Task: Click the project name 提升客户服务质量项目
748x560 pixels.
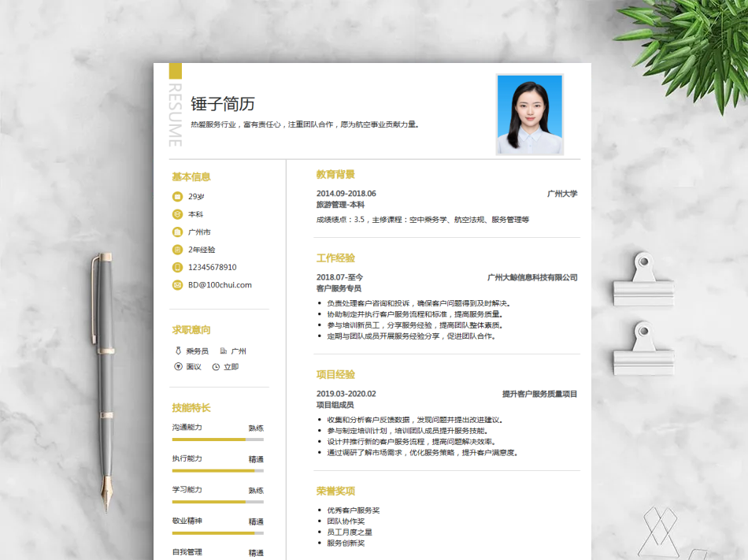Action: point(539,394)
